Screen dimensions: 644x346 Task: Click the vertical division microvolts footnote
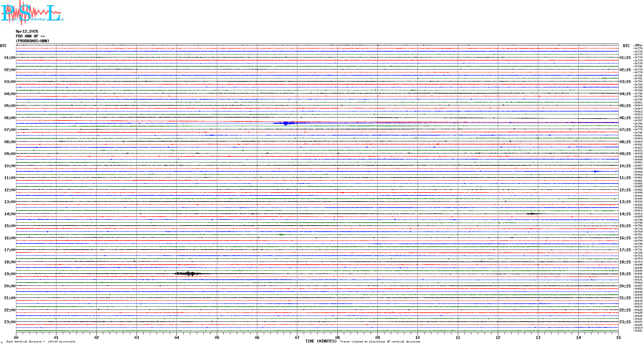(41, 342)
